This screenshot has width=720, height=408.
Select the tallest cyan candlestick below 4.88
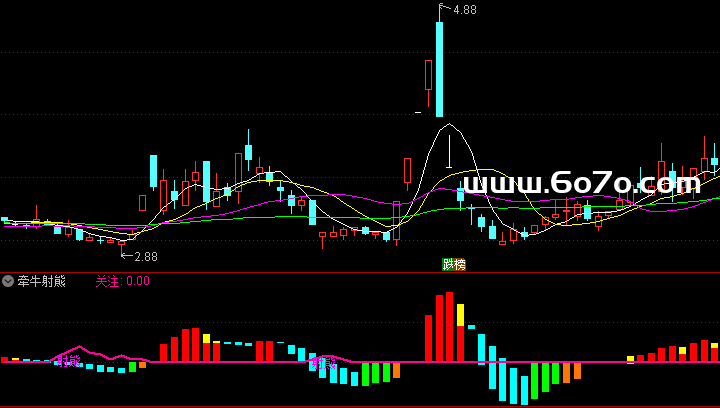click(439, 68)
